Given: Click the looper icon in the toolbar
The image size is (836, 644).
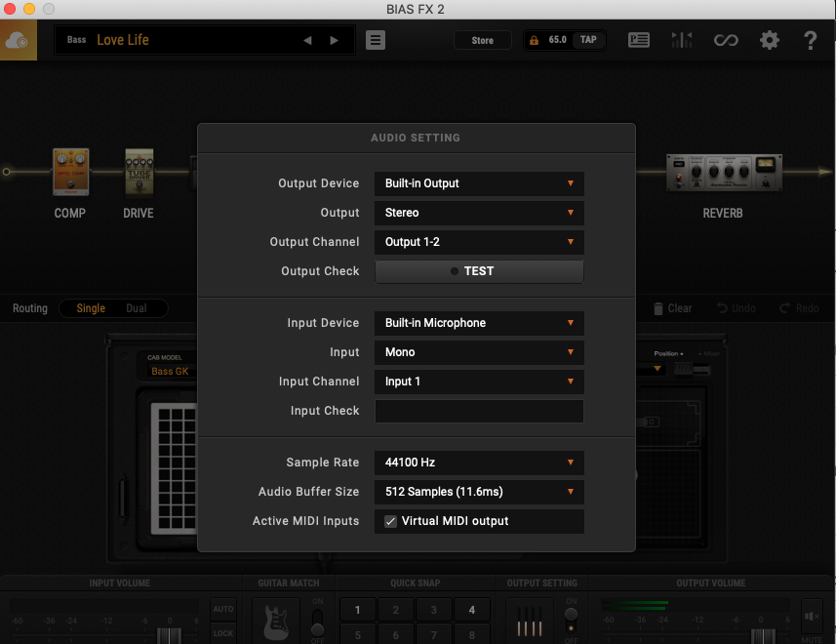Looking at the screenshot, I should (726, 39).
